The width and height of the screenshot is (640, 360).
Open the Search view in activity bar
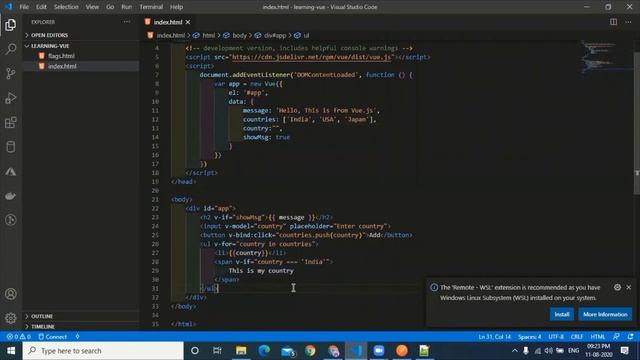[11, 49]
